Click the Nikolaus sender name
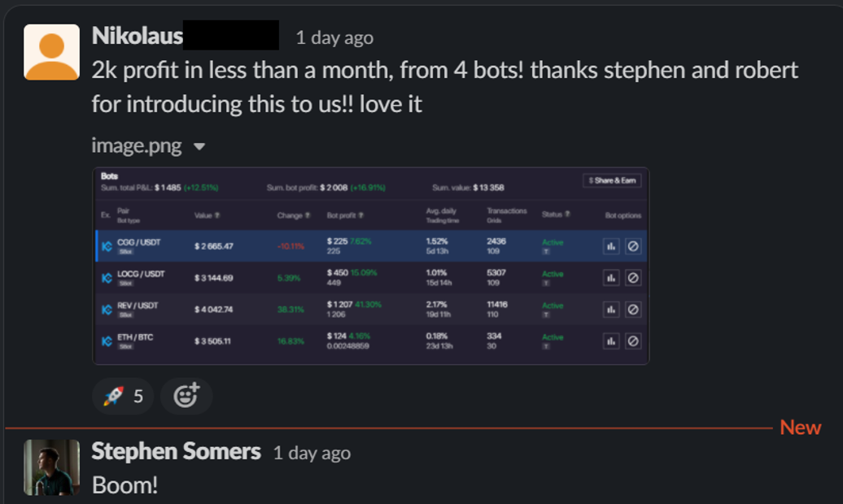The height and width of the screenshot is (504, 843). (137, 37)
